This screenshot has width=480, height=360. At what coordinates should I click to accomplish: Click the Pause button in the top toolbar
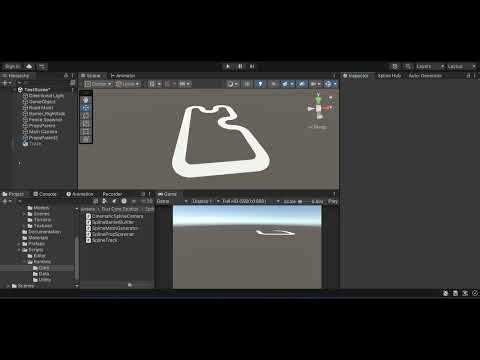(240, 66)
